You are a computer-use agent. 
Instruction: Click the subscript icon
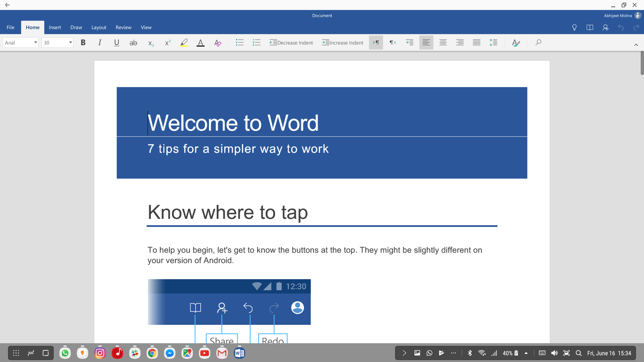(151, 43)
